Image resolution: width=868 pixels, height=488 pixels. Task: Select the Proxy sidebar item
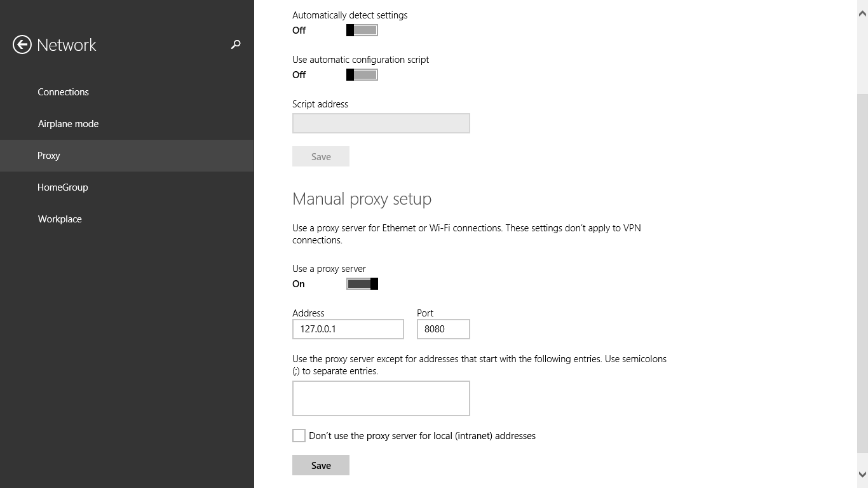pos(127,156)
